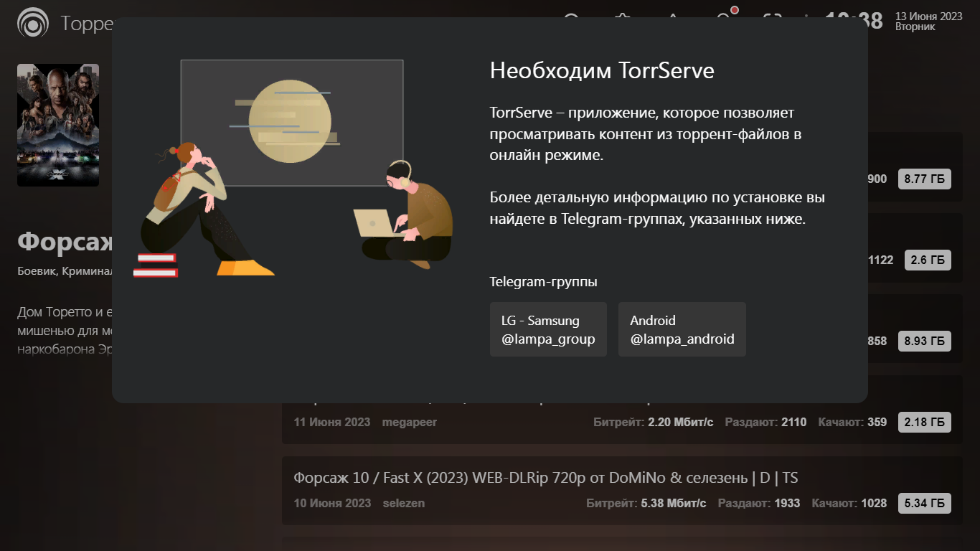This screenshot has width=980, height=551.
Task: Click the Боевик, Криминал genre line
Action: click(x=65, y=271)
